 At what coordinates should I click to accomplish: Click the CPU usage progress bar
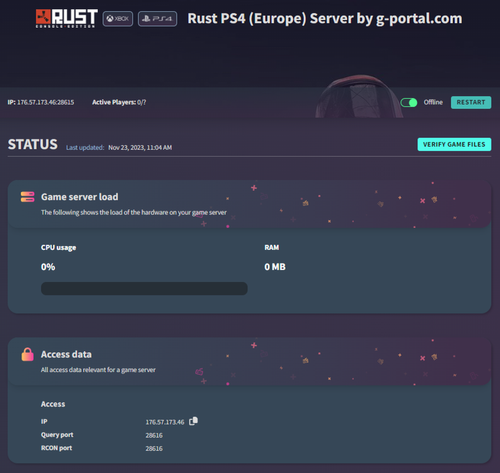pyautogui.click(x=144, y=288)
